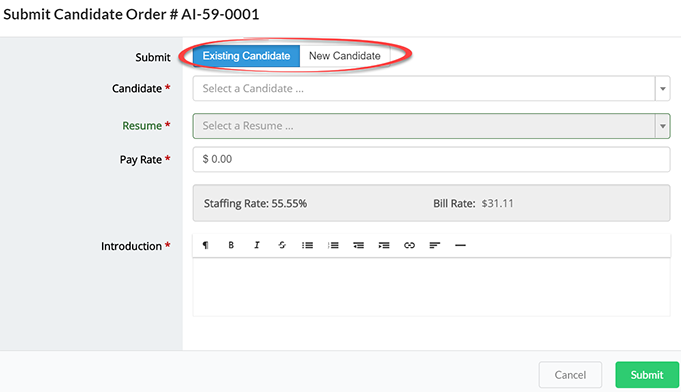Screen dimensions: 681x392
Task: Click into the Pay Rate field
Action: coord(432,159)
